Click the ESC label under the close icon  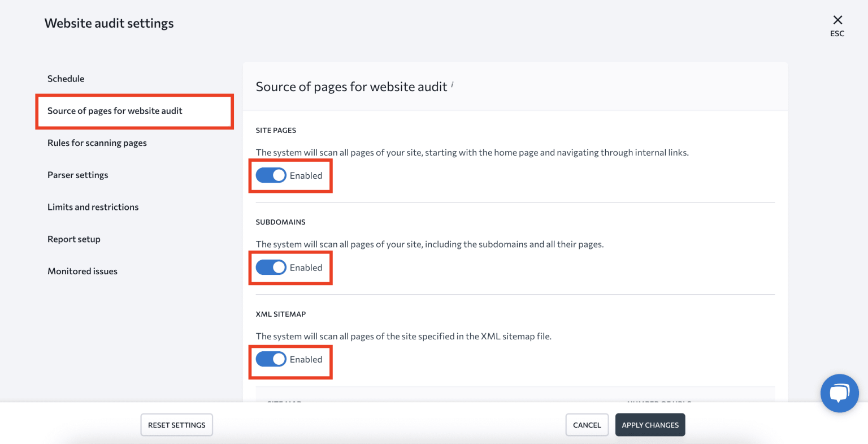click(x=837, y=33)
